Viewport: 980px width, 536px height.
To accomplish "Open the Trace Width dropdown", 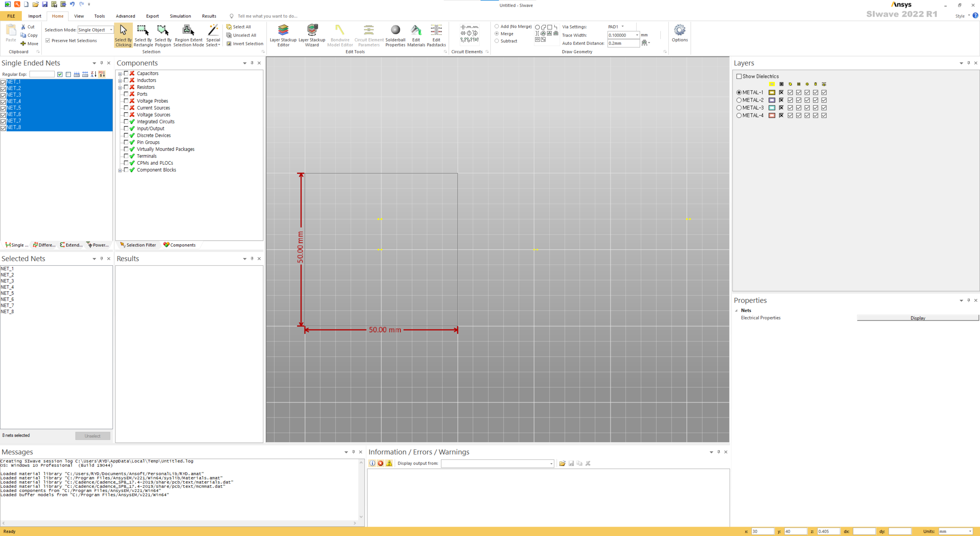I will 637,35.
